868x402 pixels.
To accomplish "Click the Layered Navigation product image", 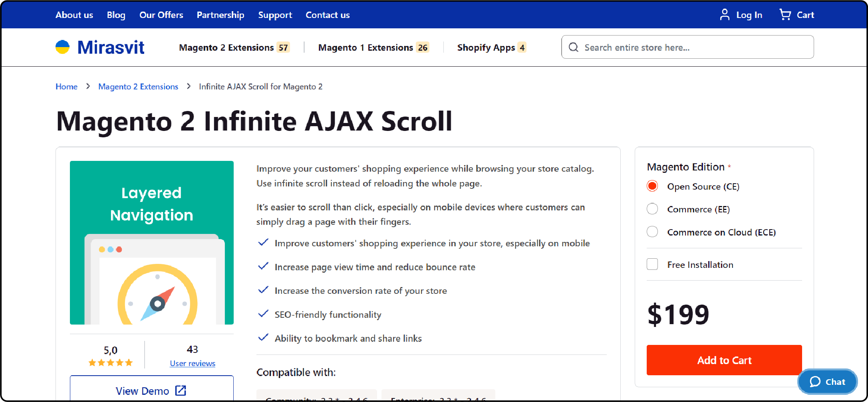I will pyautogui.click(x=152, y=243).
